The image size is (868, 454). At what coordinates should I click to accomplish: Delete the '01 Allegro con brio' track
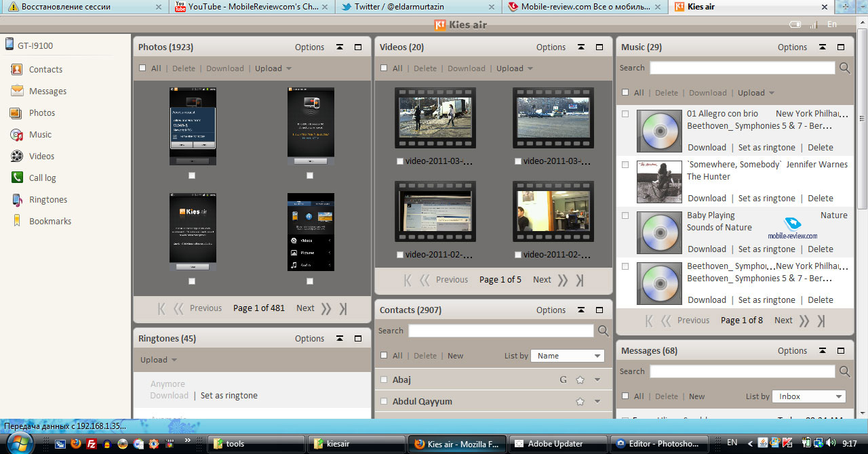pyautogui.click(x=821, y=148)
